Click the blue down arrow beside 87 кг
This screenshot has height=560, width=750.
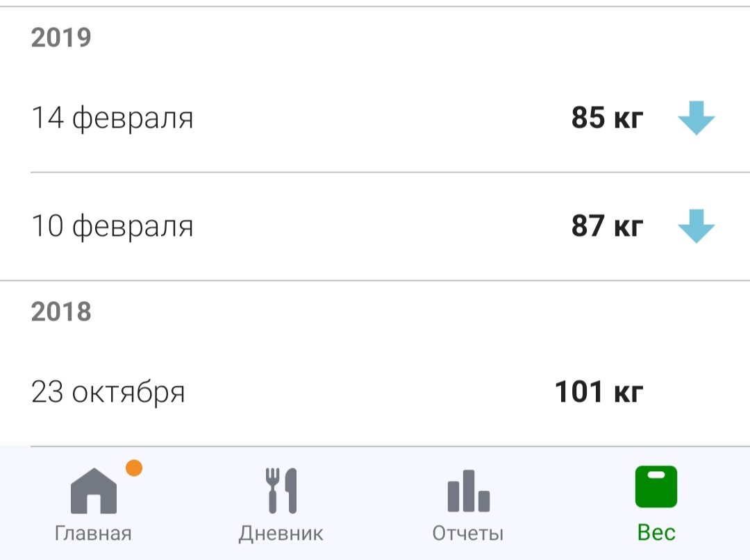pyautogui.click(x=696, y=226)
